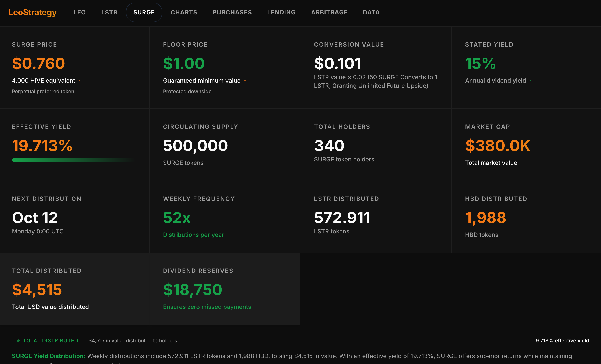Open the ARBITRAGE tab
This screenshot has width=601, height=364.
pyautogui.click(x=329, y=13)
